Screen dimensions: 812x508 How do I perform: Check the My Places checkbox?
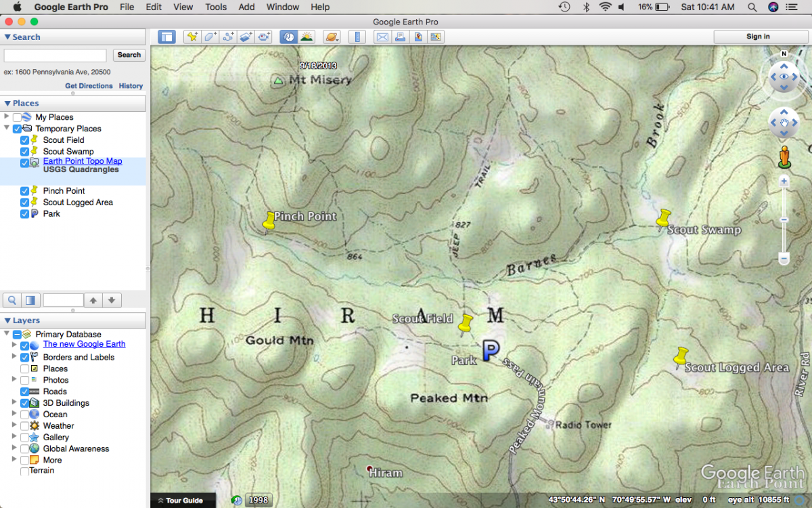point(17,117)
